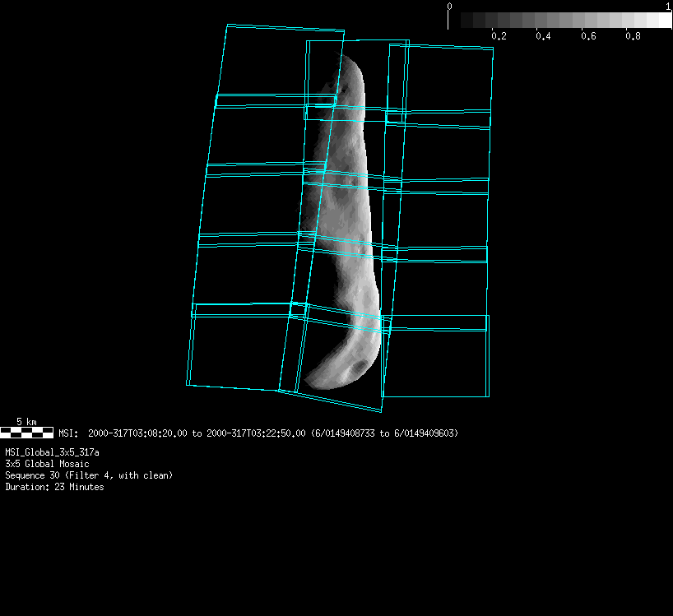Select the 0.8 colorbar tick label
Screen dimensions: 673x616
click(x=633, y=36)
